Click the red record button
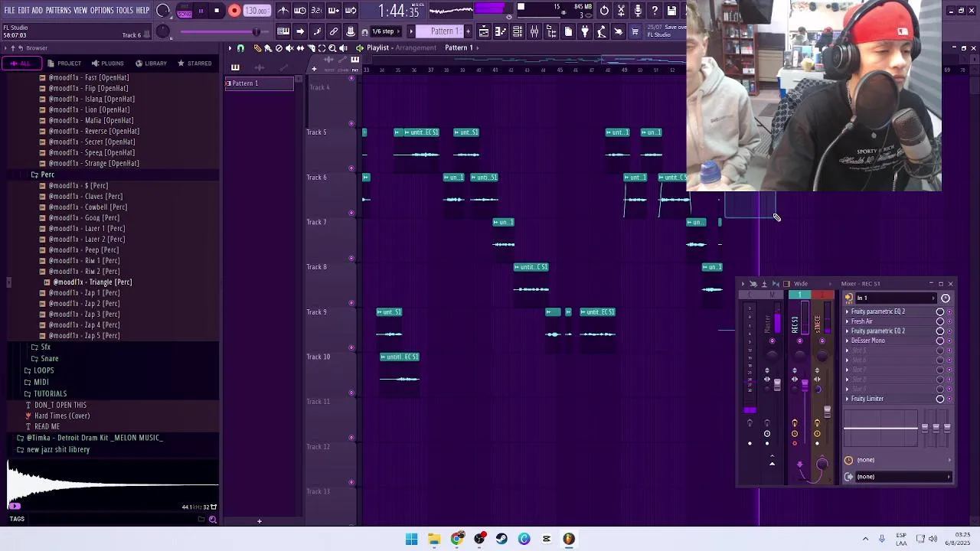Screen dimensions: 980x551 point(234,11)
